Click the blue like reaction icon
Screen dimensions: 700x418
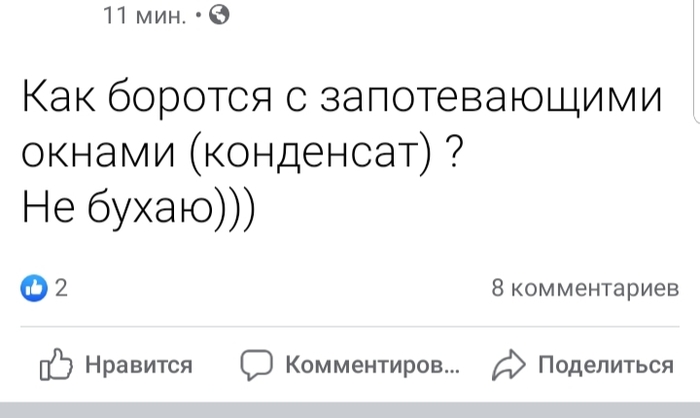pyautogui.click(x=36, y=289)
